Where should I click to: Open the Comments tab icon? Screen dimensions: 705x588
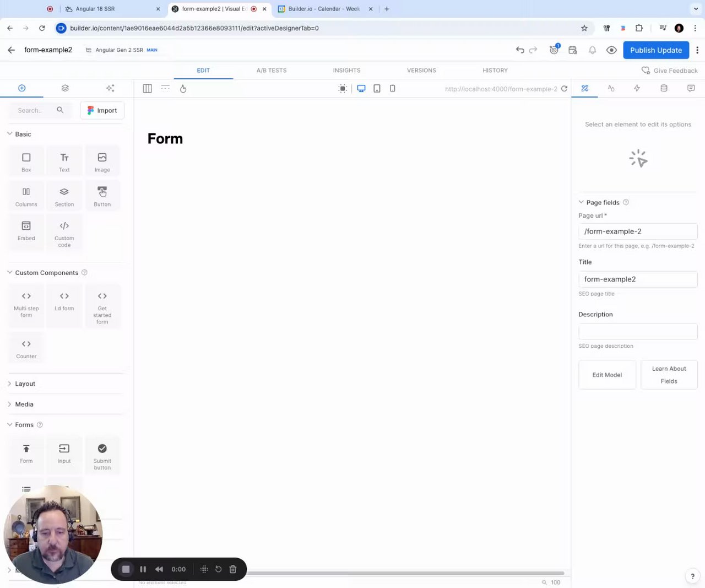point(691,88)
